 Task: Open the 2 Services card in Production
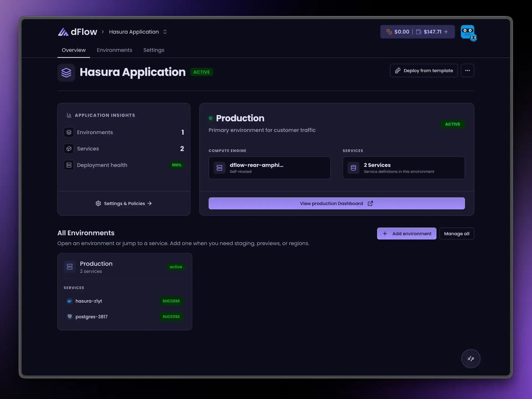403,168
